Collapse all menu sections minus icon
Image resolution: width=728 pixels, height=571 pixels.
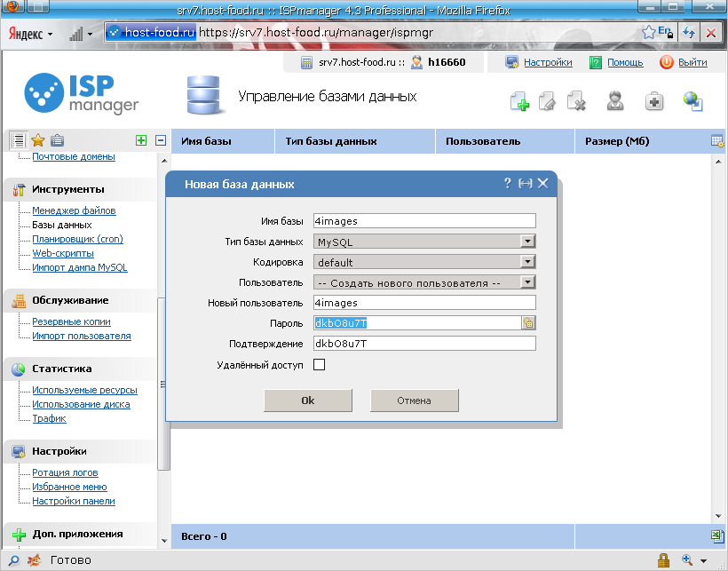coord(161,140)
